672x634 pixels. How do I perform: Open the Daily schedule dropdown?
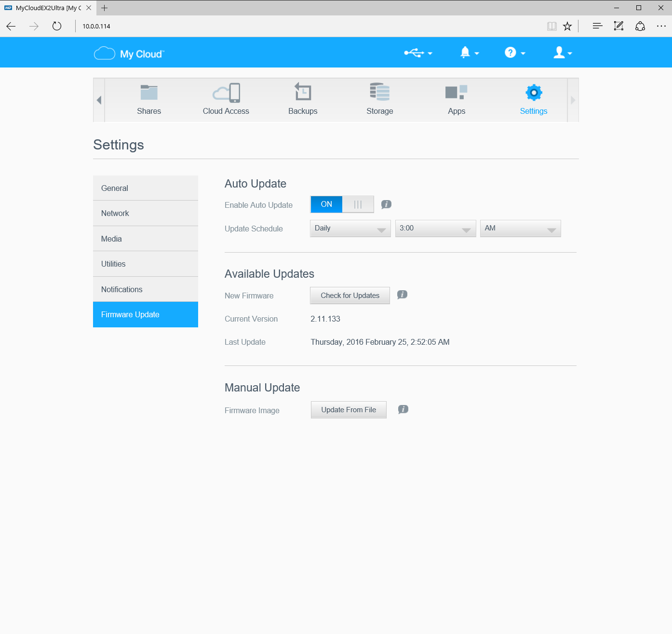(x=350, y=229)
